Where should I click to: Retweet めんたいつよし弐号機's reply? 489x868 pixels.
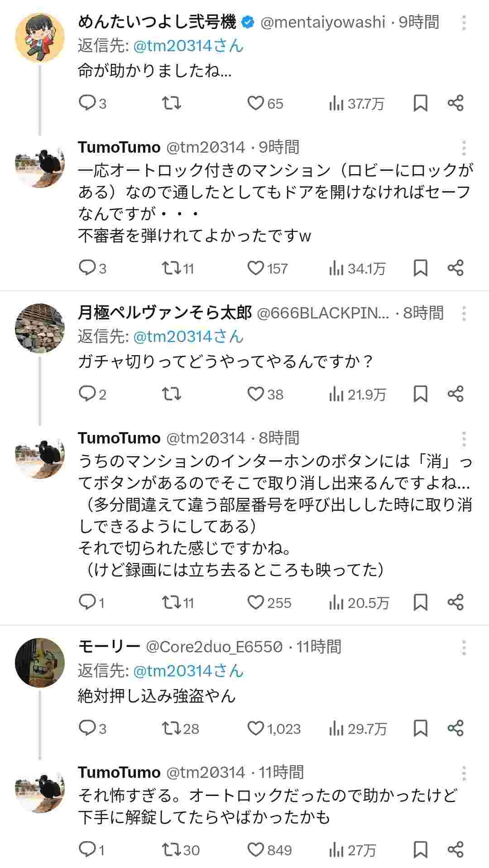tap(172, 103)
